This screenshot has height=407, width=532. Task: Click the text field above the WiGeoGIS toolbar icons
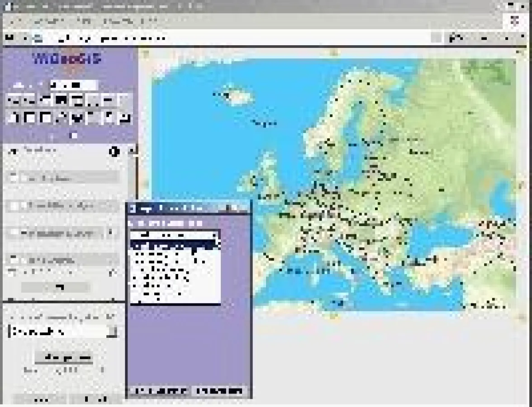[x=72, y=85]
